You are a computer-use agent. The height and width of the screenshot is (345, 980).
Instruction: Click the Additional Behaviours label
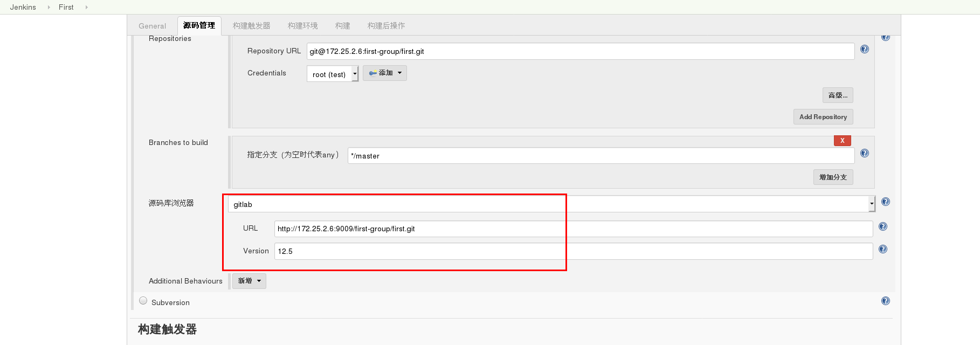click(x=185, y=281)
